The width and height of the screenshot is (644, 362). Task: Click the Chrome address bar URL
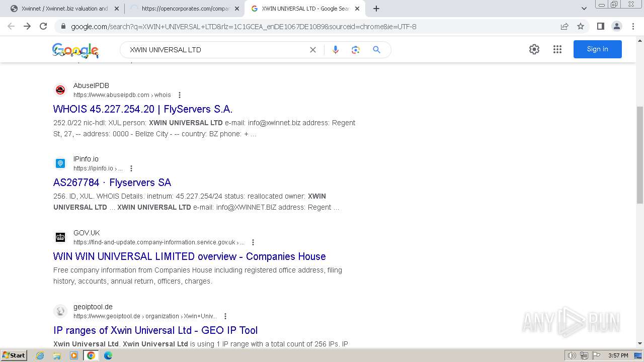(244, 27)
